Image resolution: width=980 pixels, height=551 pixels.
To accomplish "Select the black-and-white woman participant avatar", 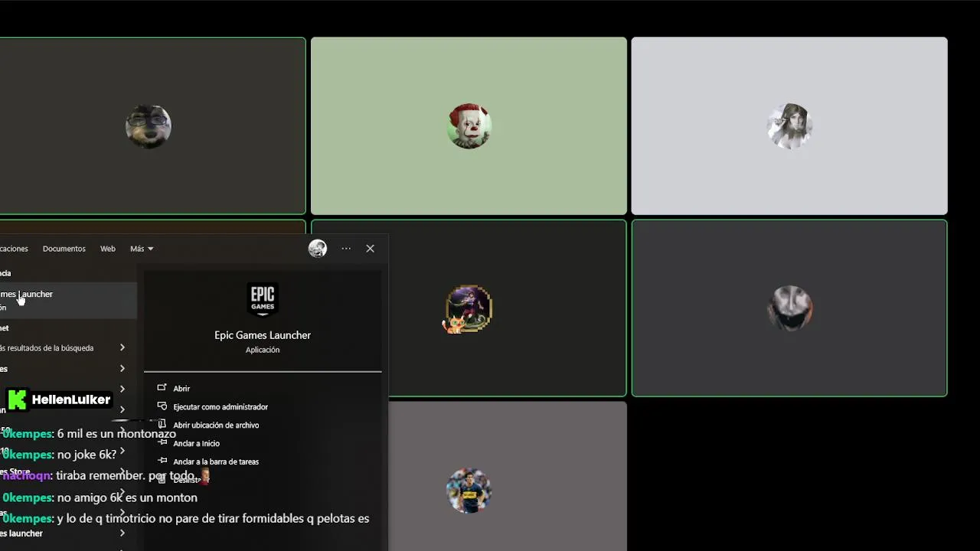I will (x=789, y=126).
